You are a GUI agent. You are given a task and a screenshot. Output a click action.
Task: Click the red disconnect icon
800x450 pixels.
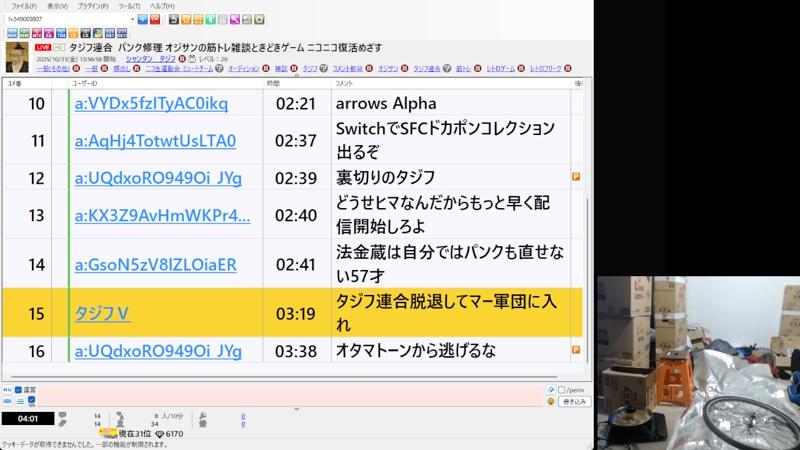coord(155,19)
